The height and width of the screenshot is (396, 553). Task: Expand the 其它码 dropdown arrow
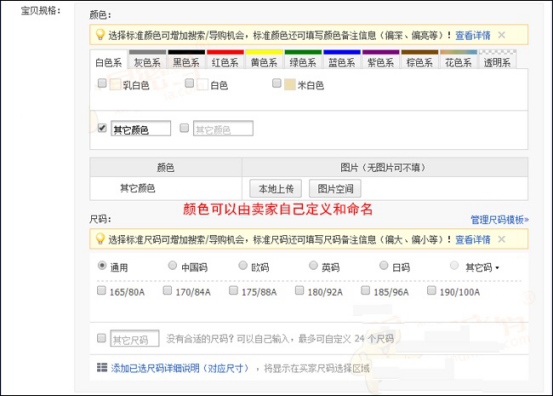coord(497,268)
